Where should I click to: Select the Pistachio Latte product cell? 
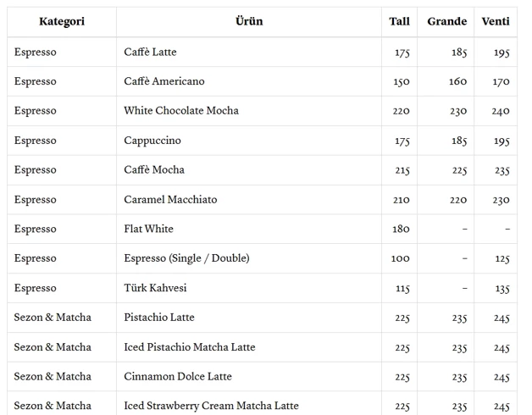point(159,318)
